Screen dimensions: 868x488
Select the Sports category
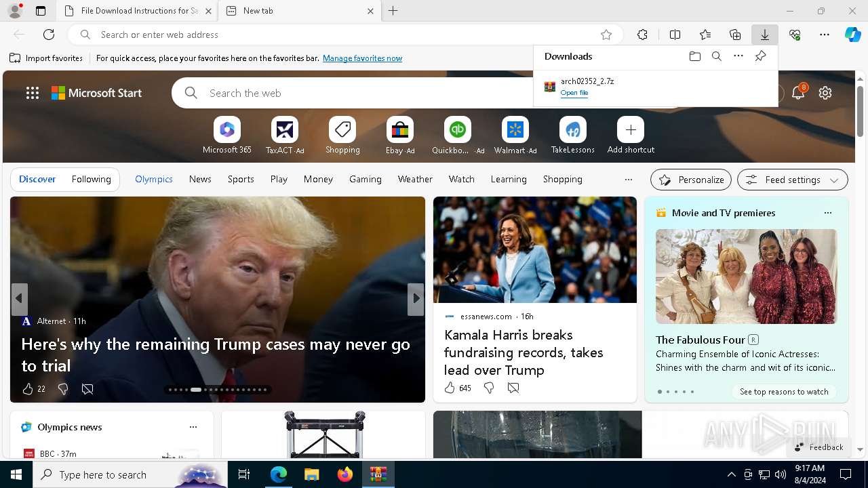(x=241, y=180)
